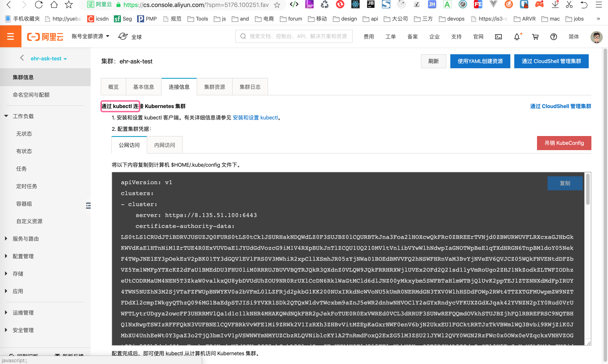
Task: Click the browser reload icon
Action: click(x=39, y=5)
